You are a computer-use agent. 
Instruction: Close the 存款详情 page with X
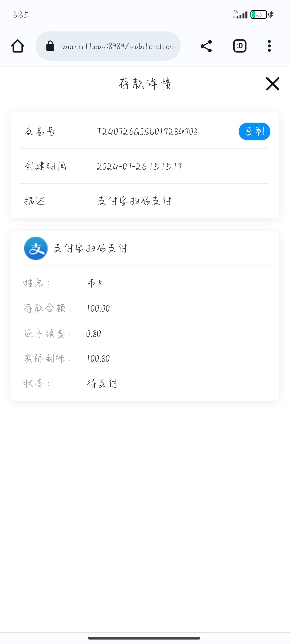pyautogui.click(x=272, y=84)
